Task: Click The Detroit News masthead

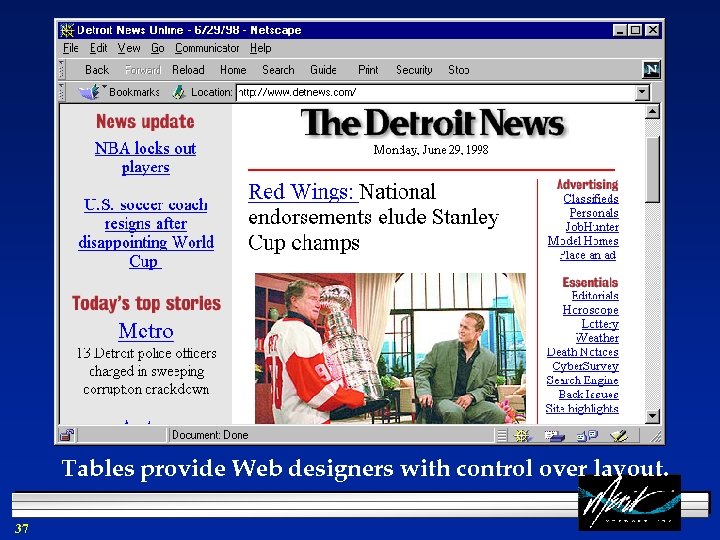Action: coord(432,123)
